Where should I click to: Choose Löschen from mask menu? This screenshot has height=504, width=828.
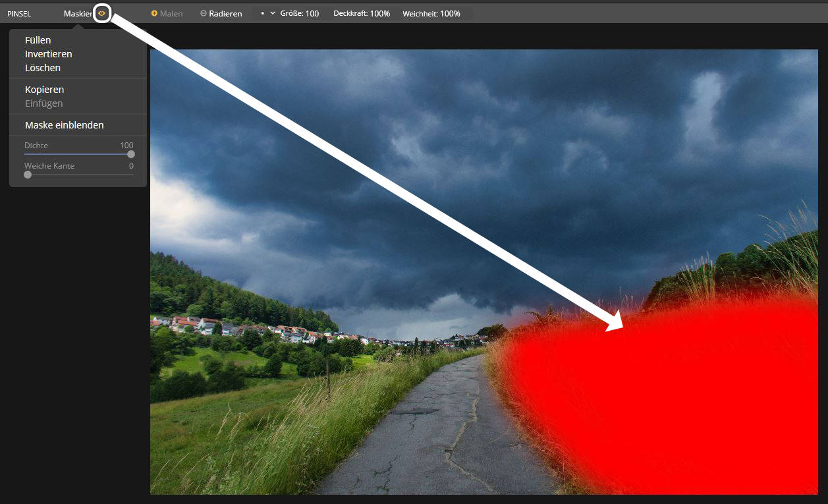coord(43,68)
